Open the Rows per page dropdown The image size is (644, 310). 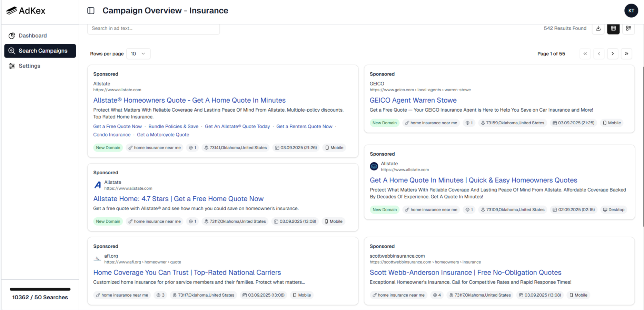pyautogui.click(x=138, y=53)
